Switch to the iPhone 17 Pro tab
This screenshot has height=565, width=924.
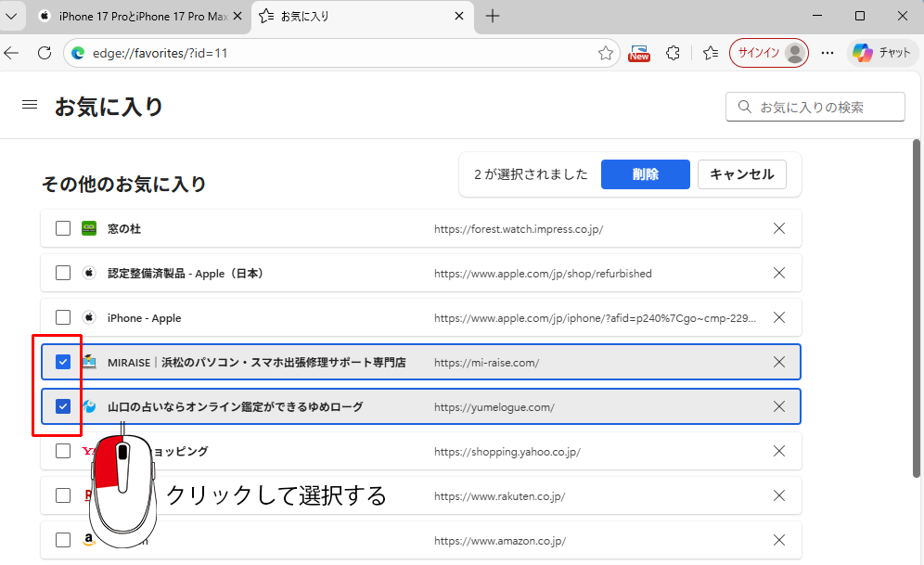pyautogui.click(x=139, y=16)
